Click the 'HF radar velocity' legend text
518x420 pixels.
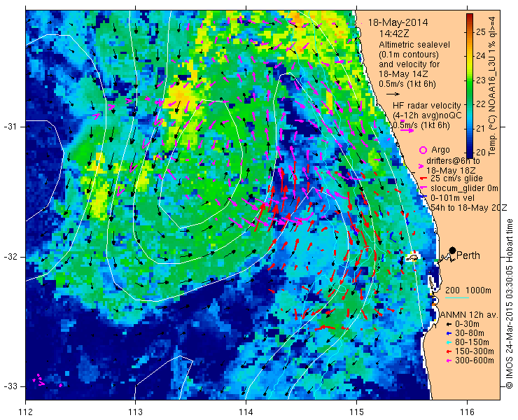[x=427, y=106]
